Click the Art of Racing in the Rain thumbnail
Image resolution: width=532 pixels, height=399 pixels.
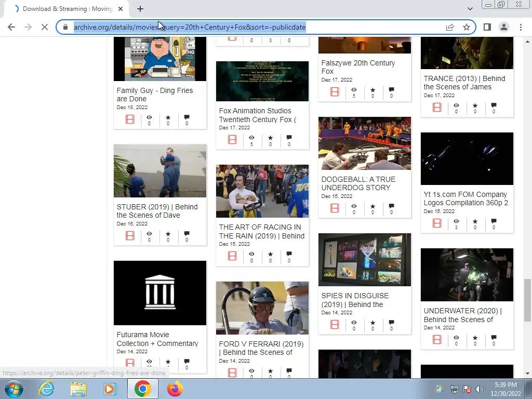(x=262, y=191)
